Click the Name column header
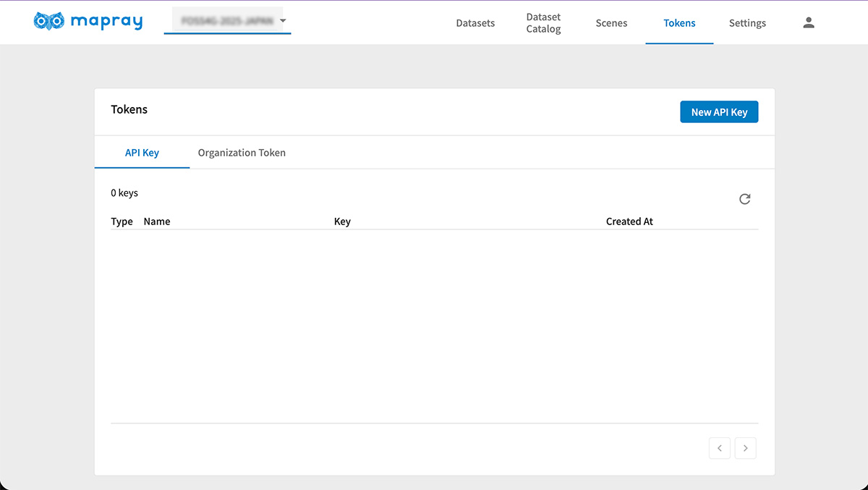 (x=157, y=221)
